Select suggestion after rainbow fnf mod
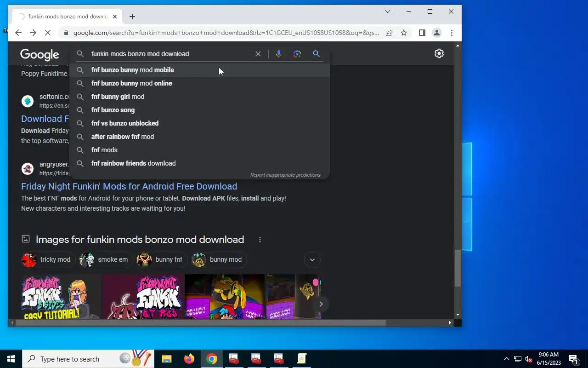Screen dimensions: 588x368 pyautogui.click(x=199, y=137)
